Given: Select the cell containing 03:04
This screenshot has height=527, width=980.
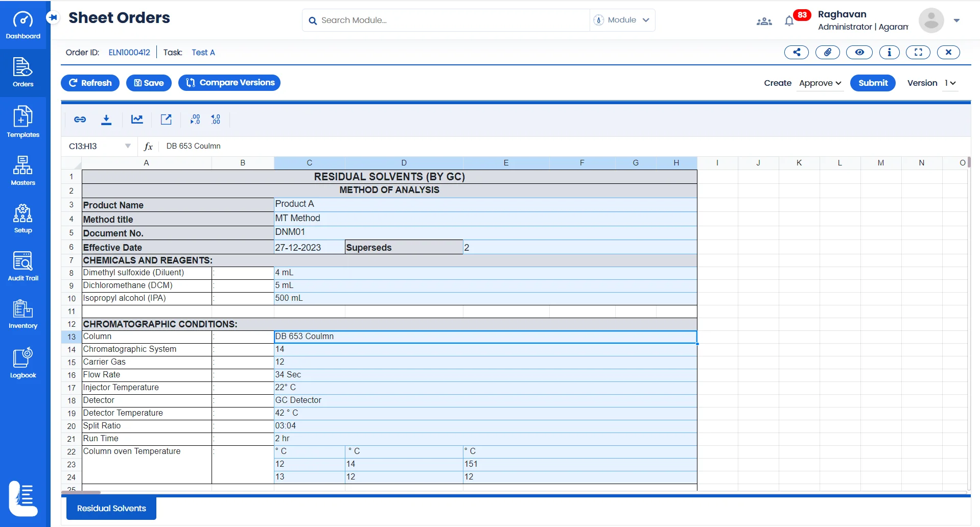Looking at the screenshot, I should 485,426.
